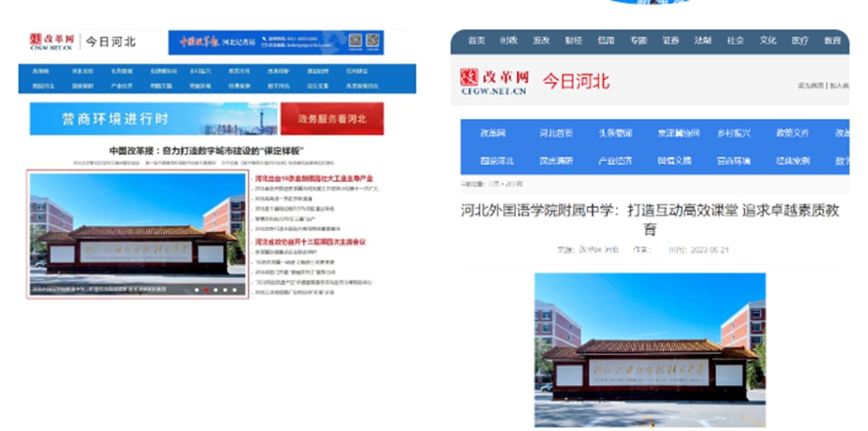Click the 设为首页 link

[x=811, y=86]
